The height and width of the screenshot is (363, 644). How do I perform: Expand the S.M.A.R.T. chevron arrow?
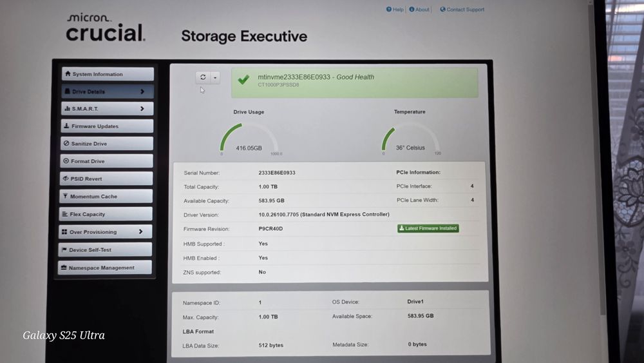click(142, 108)
